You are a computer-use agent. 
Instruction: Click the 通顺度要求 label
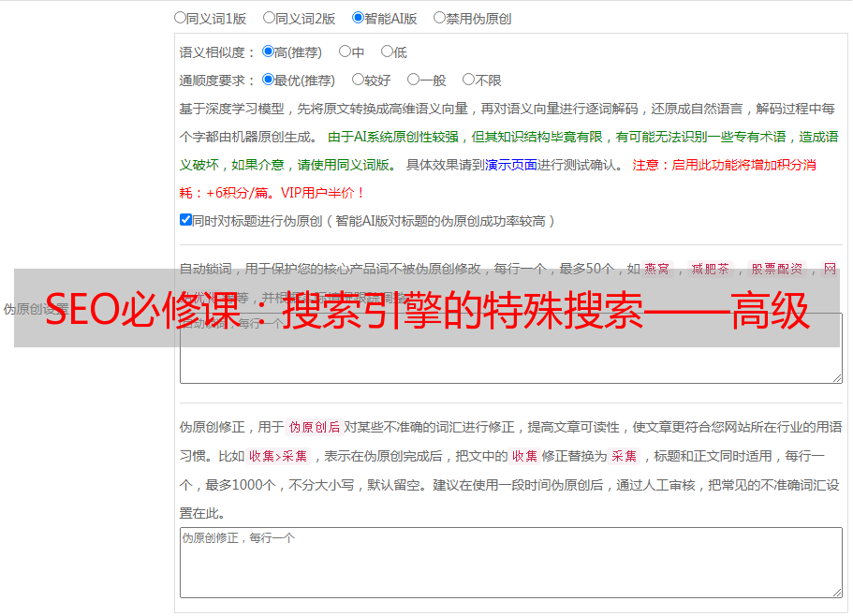217,81
